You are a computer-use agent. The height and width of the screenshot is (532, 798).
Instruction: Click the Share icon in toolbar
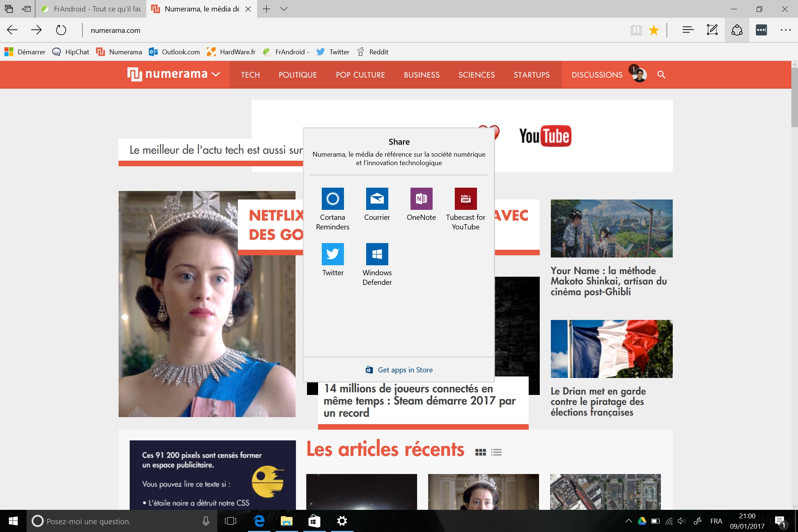pos(737,30)
